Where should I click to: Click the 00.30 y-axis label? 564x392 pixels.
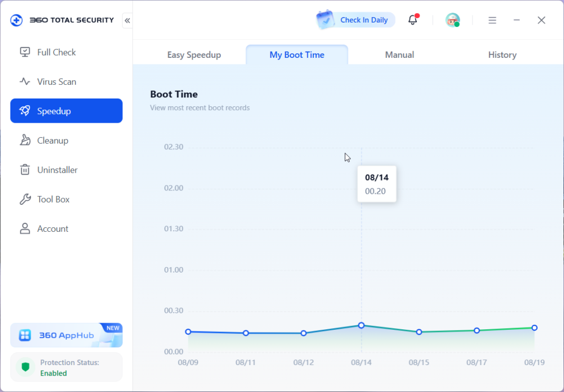click(173, 311)
